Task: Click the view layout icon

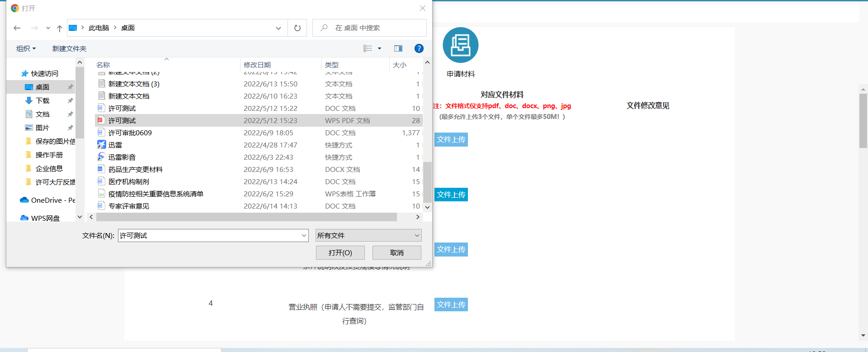Action: point(368,48)
